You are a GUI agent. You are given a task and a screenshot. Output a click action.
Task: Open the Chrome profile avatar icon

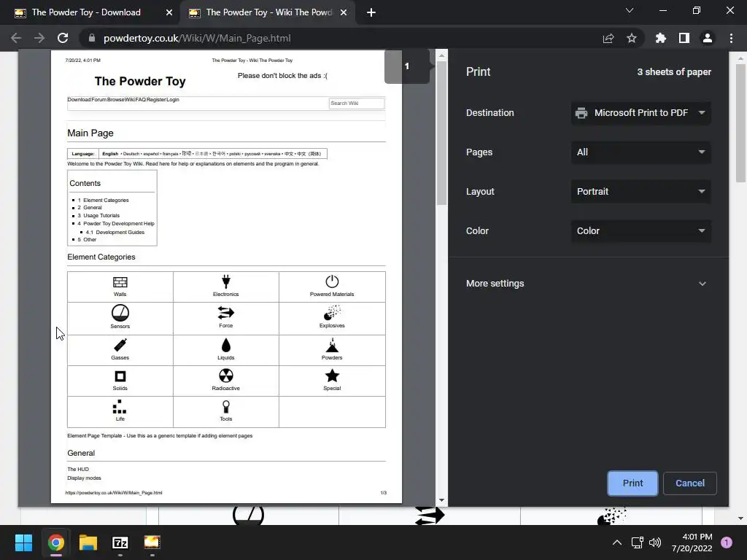click(708, 38)
